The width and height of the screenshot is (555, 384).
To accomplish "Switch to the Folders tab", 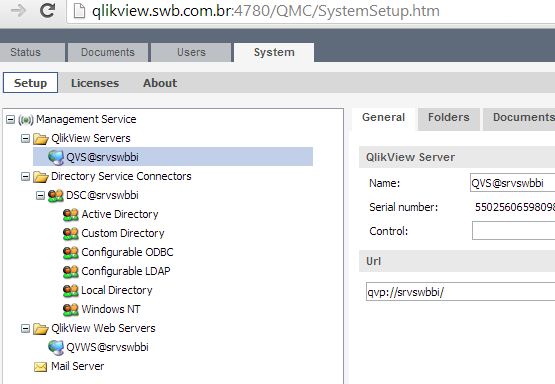I will [448, 118].
